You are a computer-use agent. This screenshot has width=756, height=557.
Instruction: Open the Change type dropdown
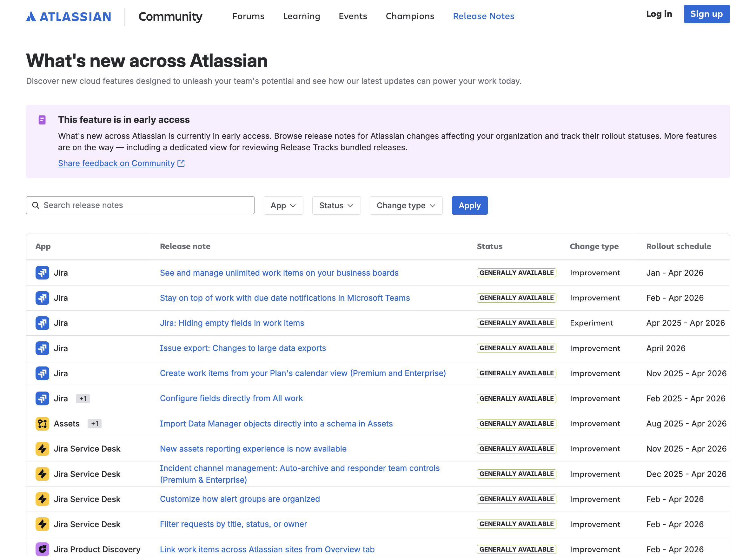click(406, 205)
